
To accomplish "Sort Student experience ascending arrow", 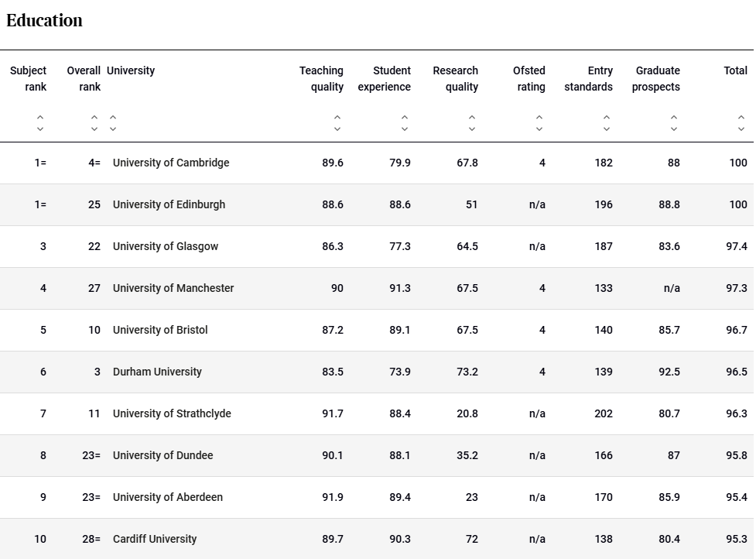I will [405, 117].
